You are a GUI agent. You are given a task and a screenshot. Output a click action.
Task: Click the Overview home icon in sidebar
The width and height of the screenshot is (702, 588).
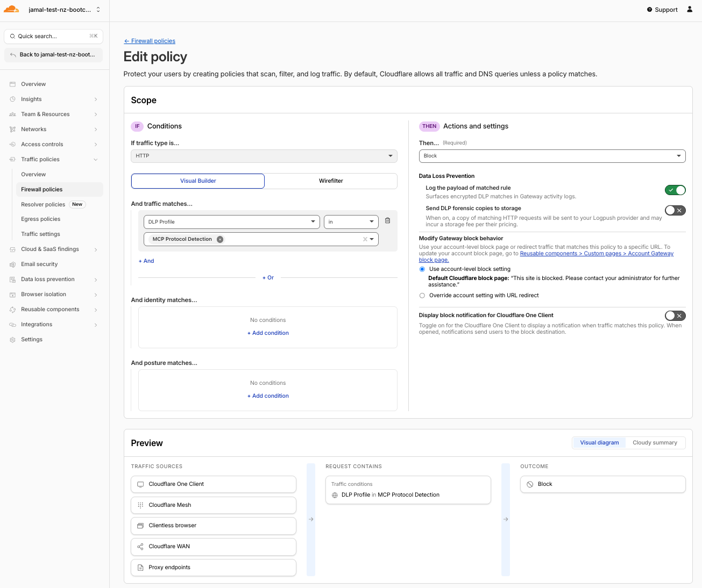[12, 84]
